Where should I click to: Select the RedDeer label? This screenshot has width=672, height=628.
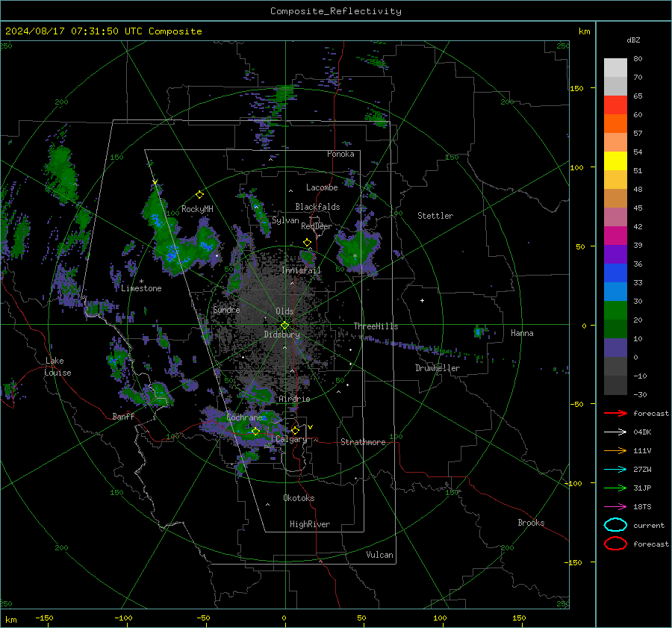coord(317,226)
